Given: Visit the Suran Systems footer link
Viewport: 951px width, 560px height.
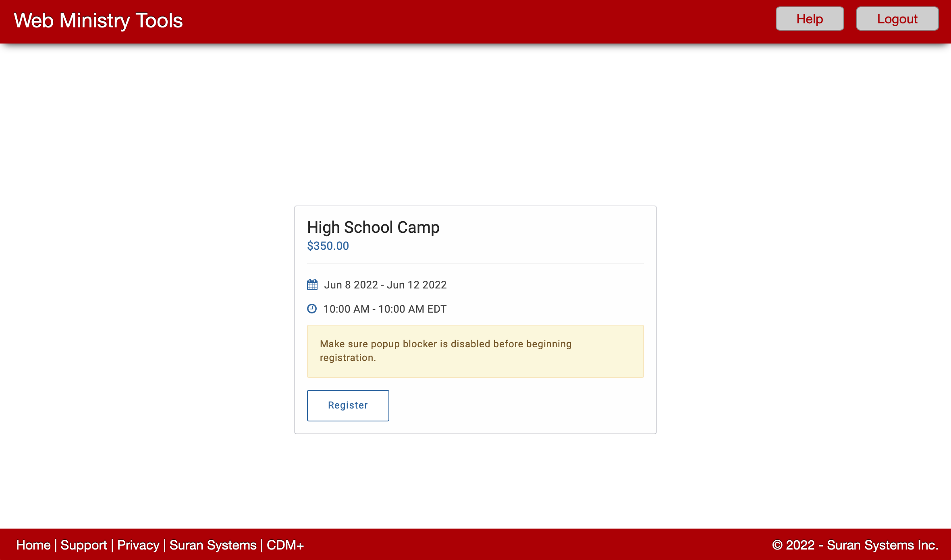Looking at the screenshot, I should pos(213,545).
